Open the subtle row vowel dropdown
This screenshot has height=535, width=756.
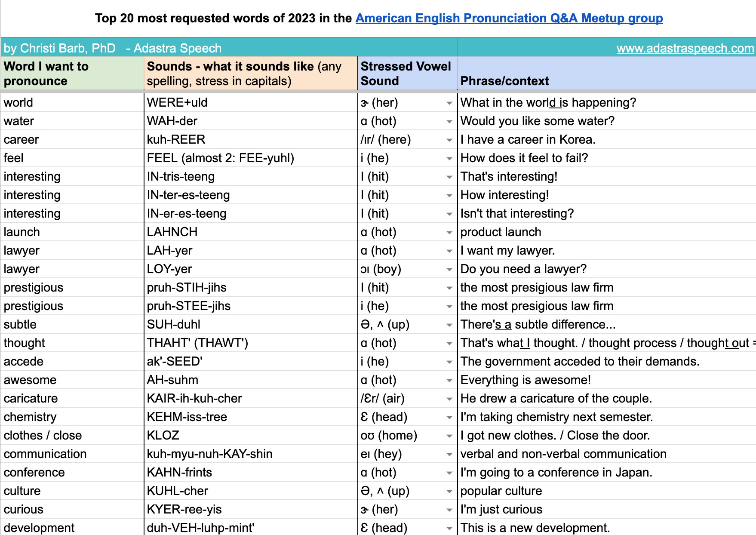449,325
